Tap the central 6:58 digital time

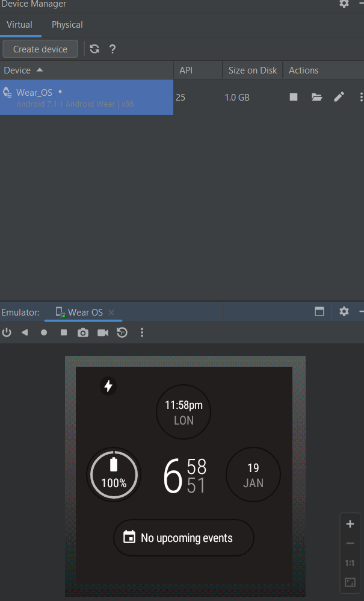click(x=185, y=476)
